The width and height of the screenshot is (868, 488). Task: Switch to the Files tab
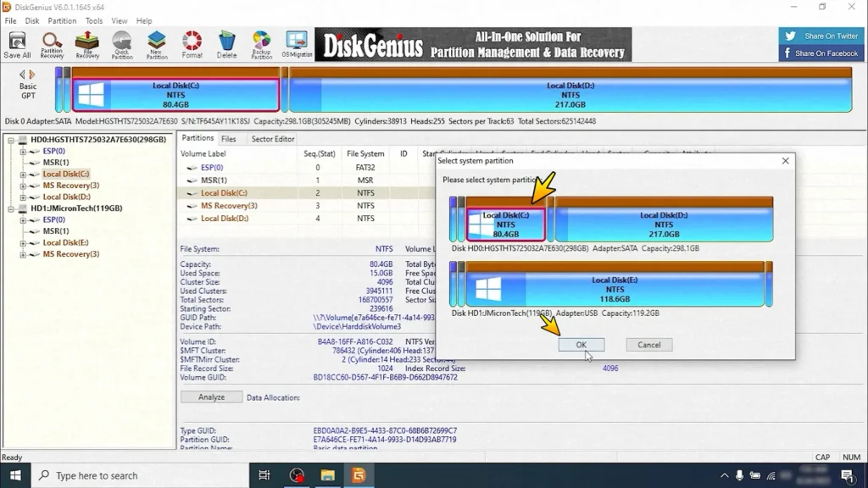click(x=229, y=139)
